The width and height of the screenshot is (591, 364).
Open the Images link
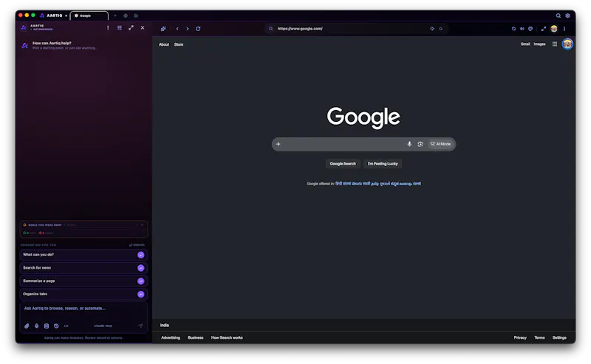pos(539,44)
